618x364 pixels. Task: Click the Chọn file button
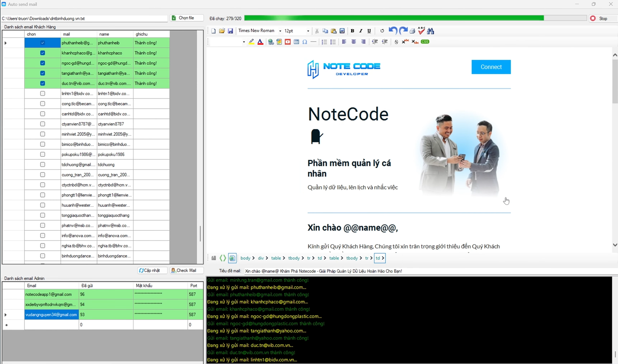tap(187, 18)
